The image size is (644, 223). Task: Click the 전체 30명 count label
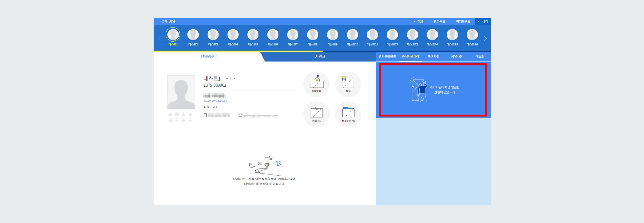tap(168, 21)
